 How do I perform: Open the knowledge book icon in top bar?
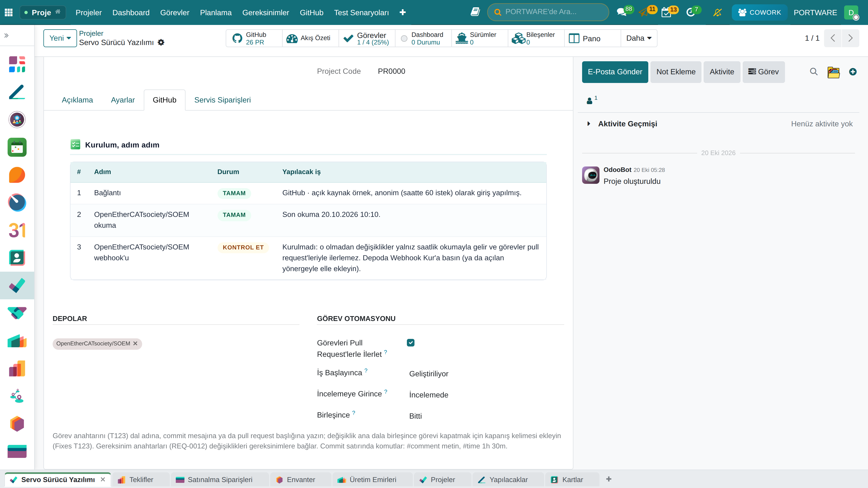click(x=475, y=12)
